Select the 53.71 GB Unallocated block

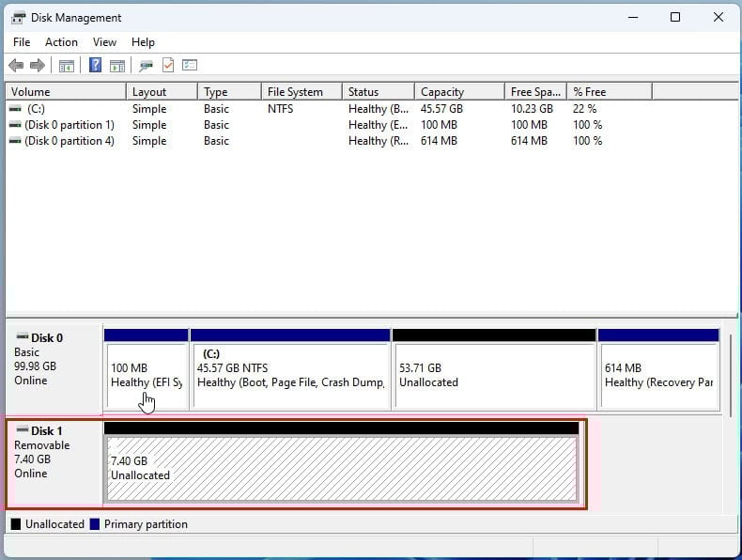(493, 369)
